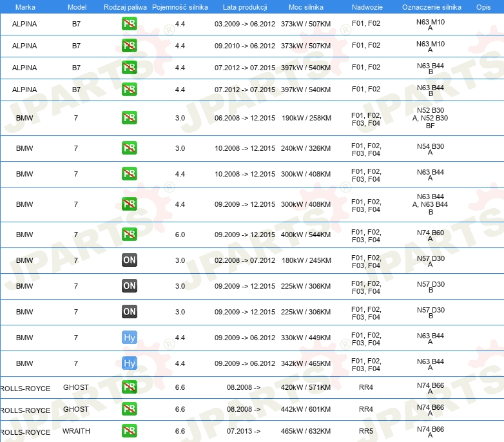Select the petrol icon for the 420kW Rolls-Royce Ghost
Viewport: 504px width, 442px height.
pyautogui.click(x=130, y=387)
